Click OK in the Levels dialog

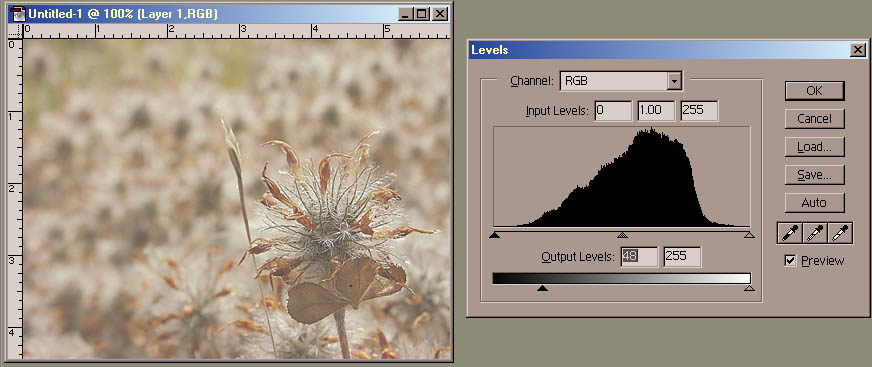tap(814, 91)
